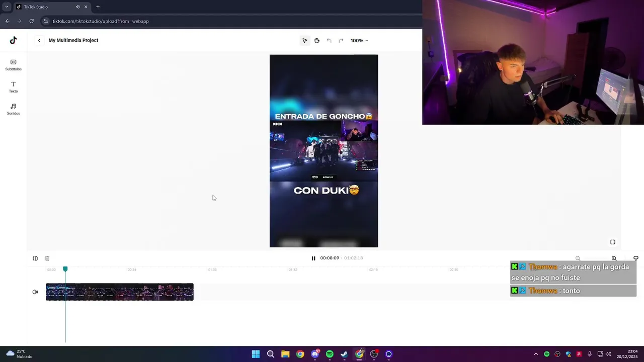Open the 100% zoom dropdown
This screenshot has height=362, width=644.
pos(359,40)
